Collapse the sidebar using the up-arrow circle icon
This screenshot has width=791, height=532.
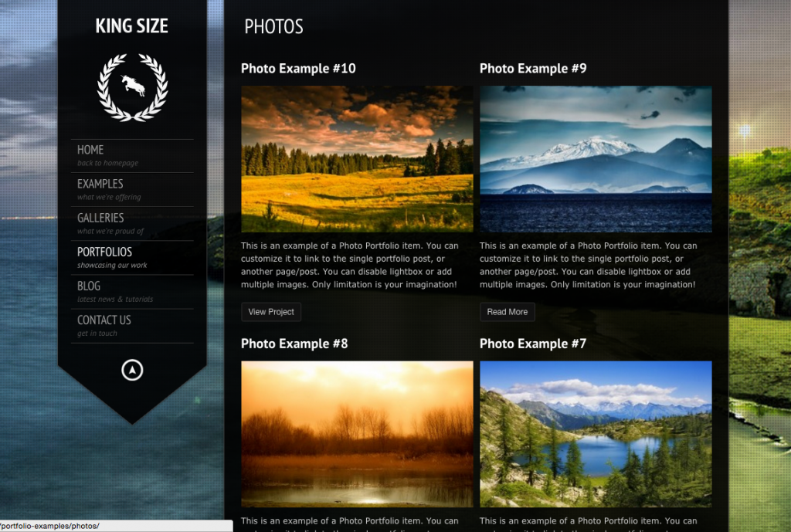tap(132, 371)
